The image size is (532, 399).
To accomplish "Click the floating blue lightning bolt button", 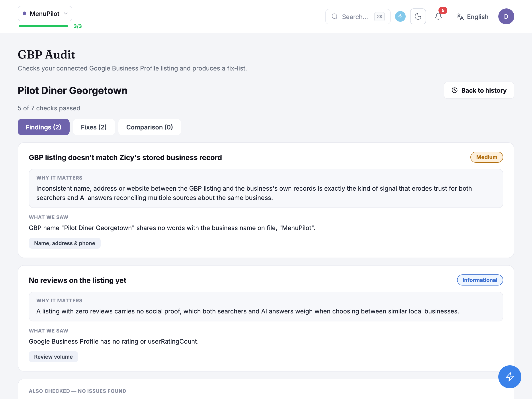I will click(510, 377).
